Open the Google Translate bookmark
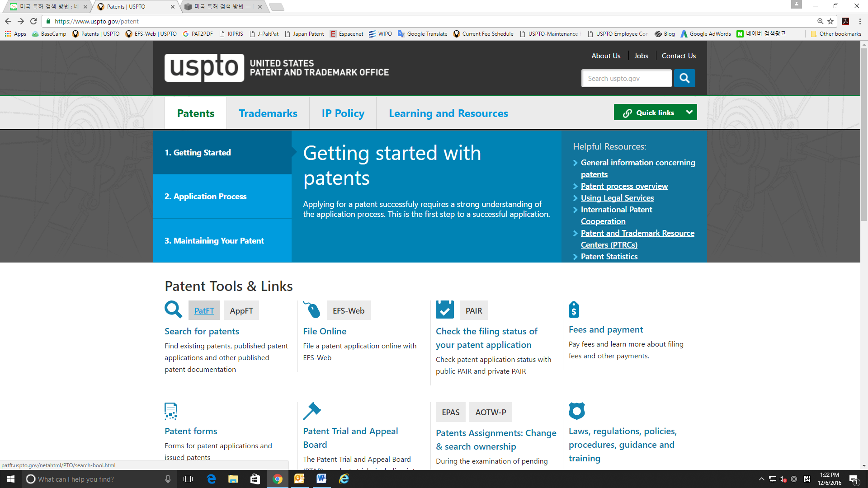Viewport: 868px width, 488px height. click(422, 34)
